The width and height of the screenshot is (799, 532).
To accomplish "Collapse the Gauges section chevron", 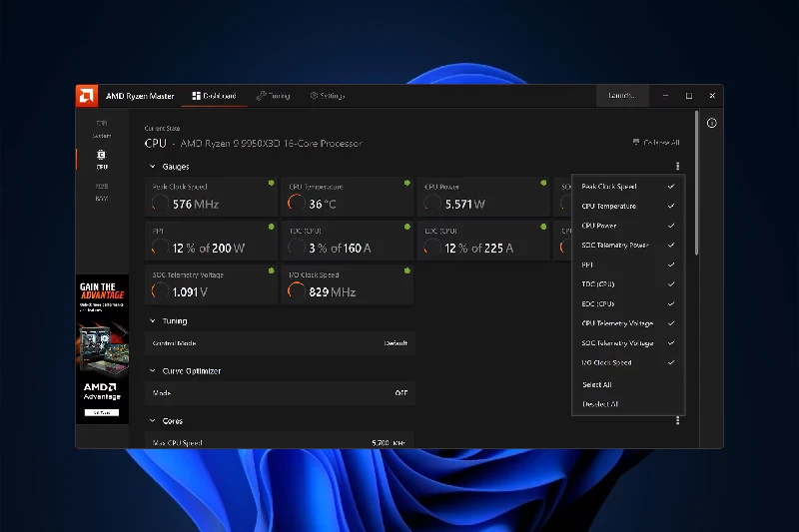I will click(153, 167).
